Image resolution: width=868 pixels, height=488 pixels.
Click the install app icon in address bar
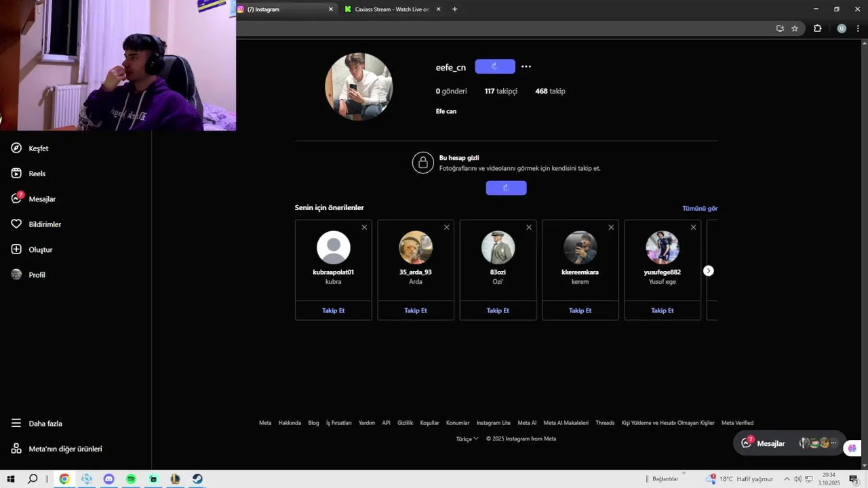(x=780, y=28)
